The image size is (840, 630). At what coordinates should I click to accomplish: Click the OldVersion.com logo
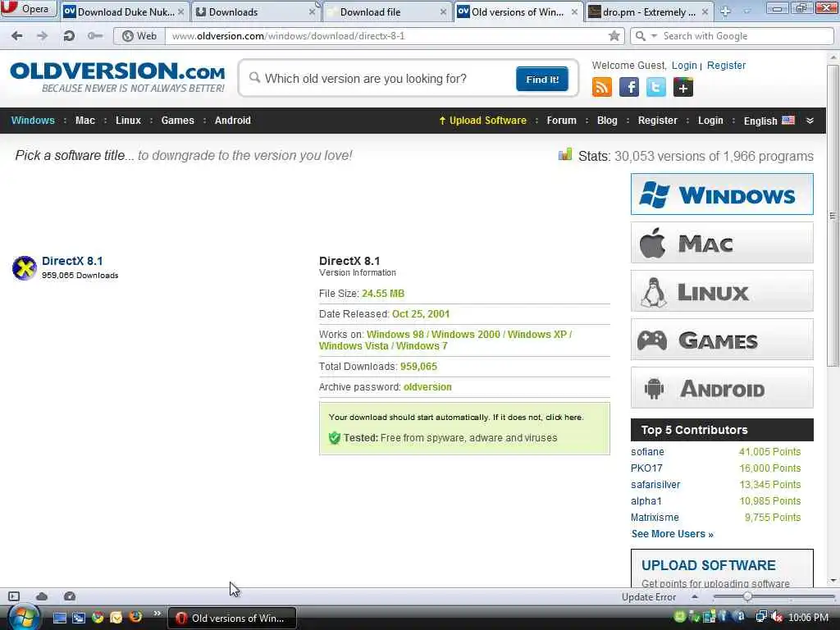(x=117, y=78)
